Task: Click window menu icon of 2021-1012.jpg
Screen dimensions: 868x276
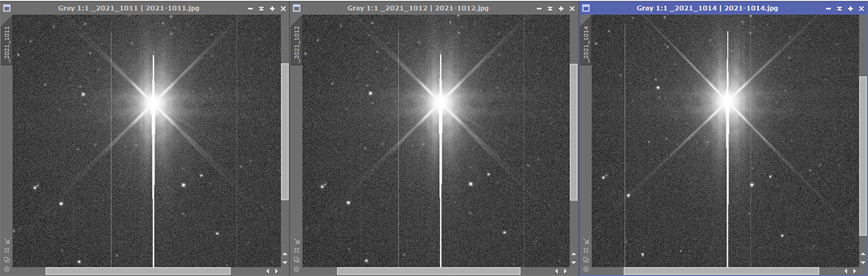Action: pos(296,8)
